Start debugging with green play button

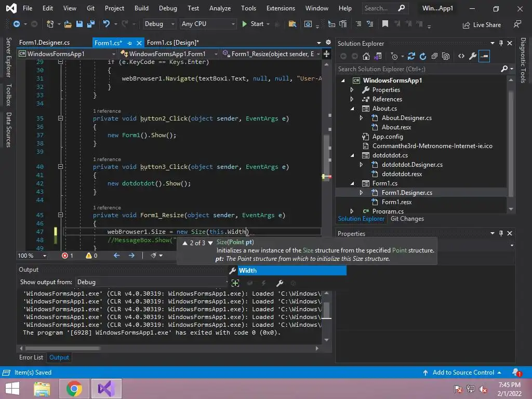click(245, 24)
